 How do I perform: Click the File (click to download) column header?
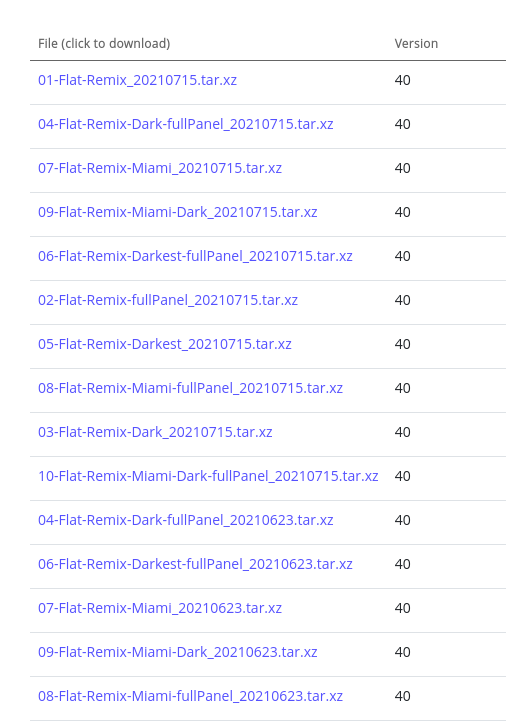pyautogui.click(x=104, y=44)
